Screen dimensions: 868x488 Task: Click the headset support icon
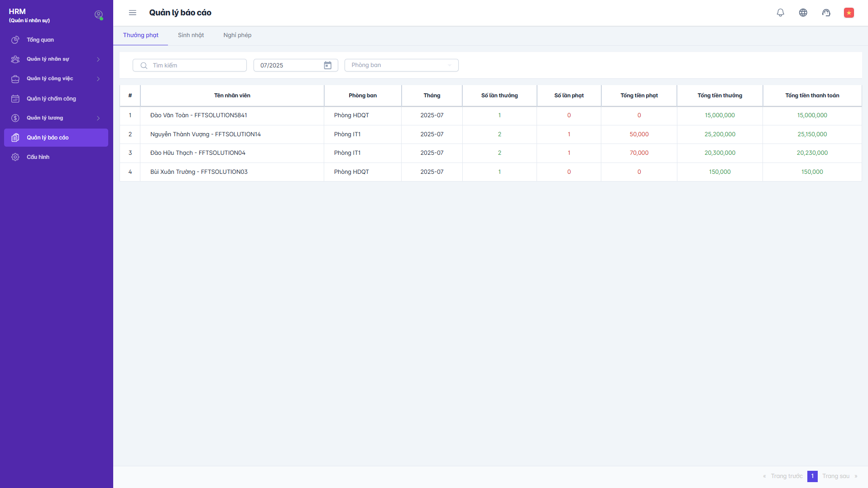click(x=826, y=13)
